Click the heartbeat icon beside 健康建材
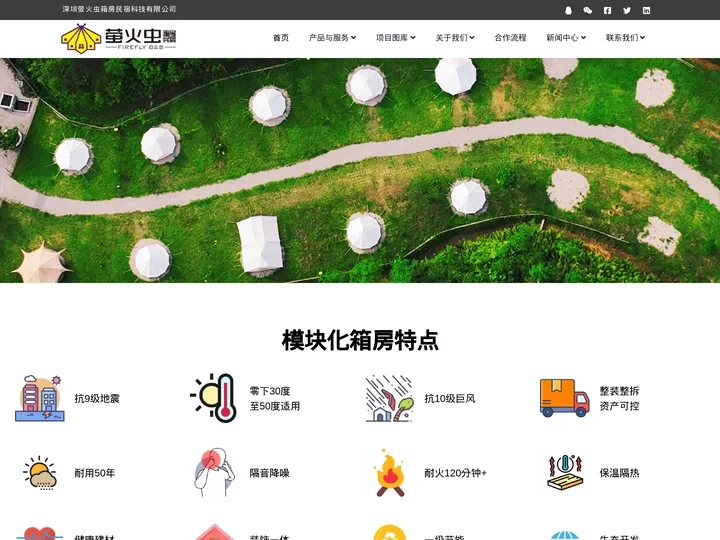 point(40,534)
